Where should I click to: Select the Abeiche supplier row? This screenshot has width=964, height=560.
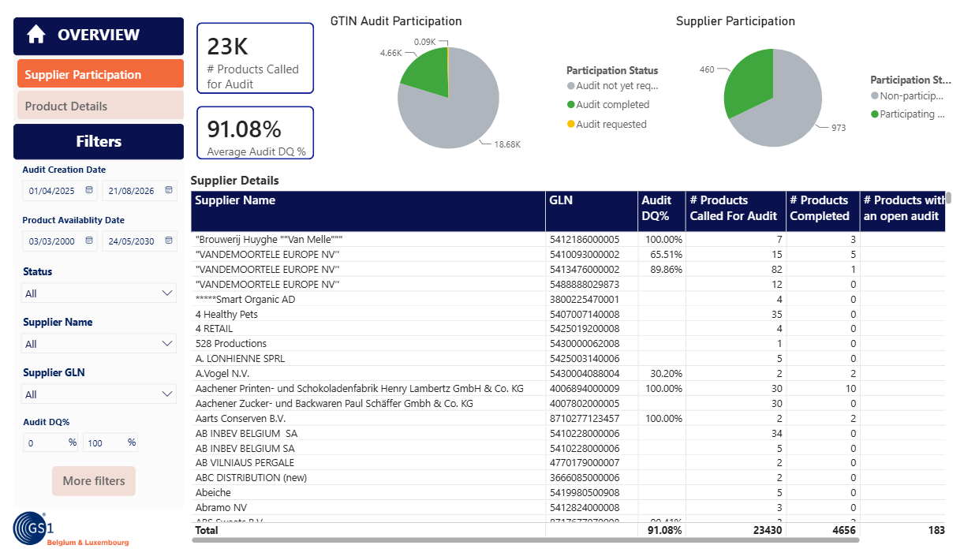[x=568, y=492]
